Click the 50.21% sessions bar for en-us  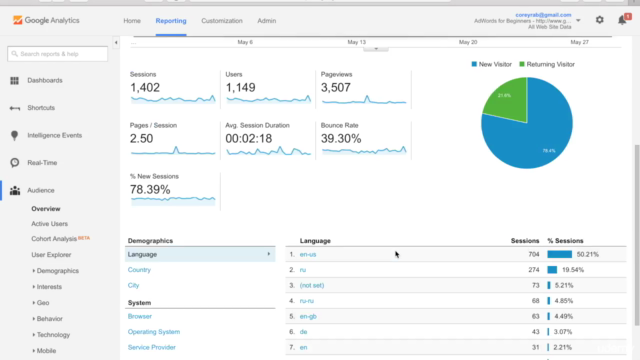tap(560, 254)
